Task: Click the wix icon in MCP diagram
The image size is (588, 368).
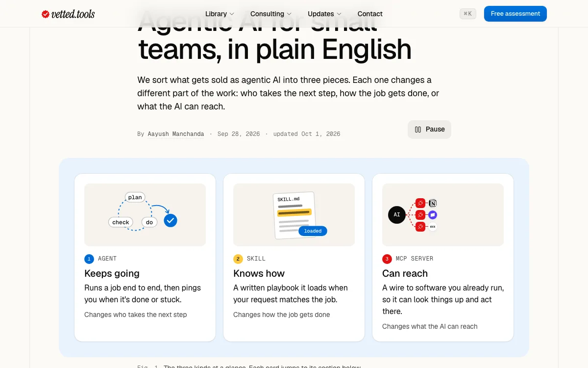Action: pyautogui.click(x=433, y=227)
